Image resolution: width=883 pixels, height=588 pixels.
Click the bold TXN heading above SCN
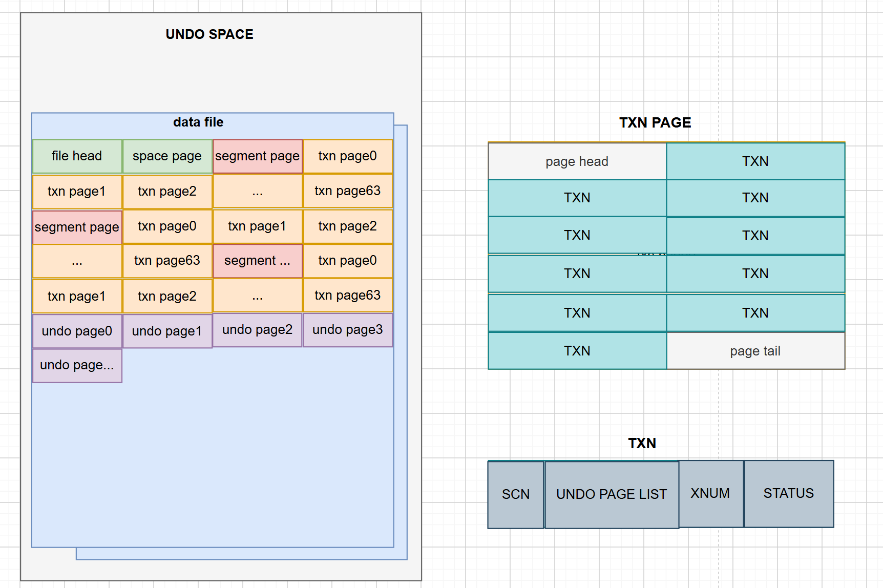coord(642,444)
